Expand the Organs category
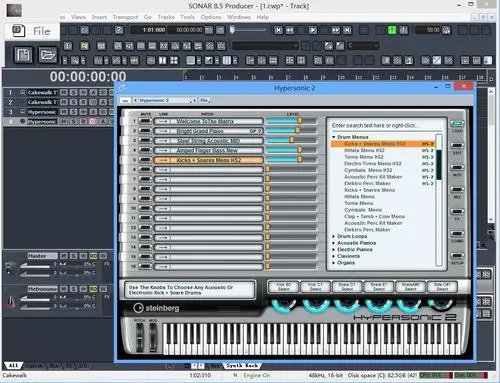Image resolution: width=500 pixels, height=383 pixels. 334,263
